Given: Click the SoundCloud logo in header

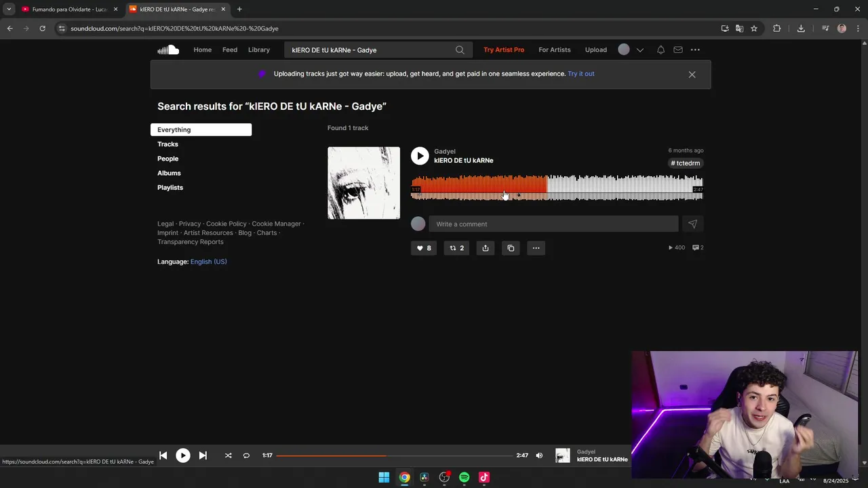Looking at the screenshot, I should pos(168,49).
